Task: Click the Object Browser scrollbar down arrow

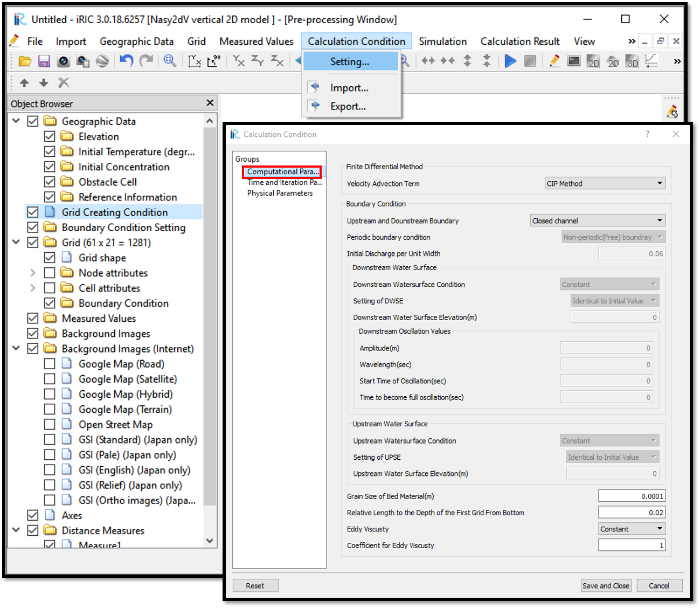Action: coord(210,541)
